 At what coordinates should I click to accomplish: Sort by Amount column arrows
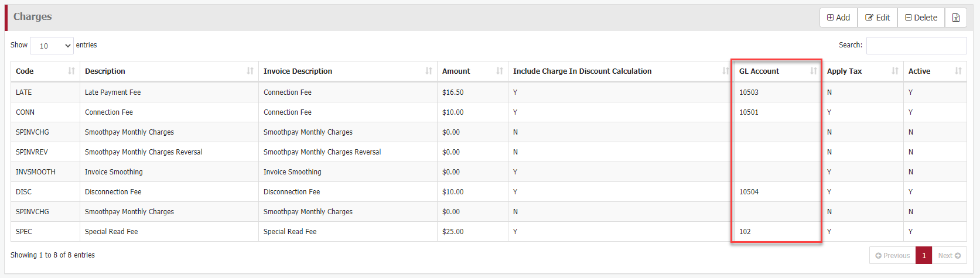point(499,71)
